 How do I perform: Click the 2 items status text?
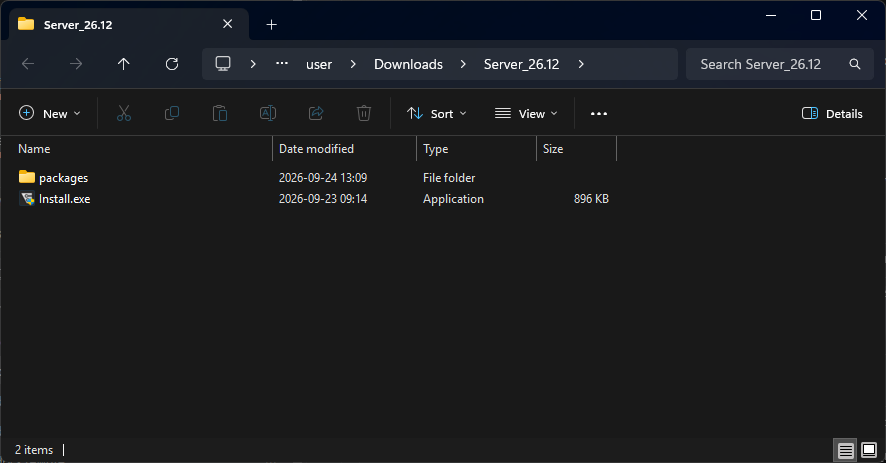(34, 450)
